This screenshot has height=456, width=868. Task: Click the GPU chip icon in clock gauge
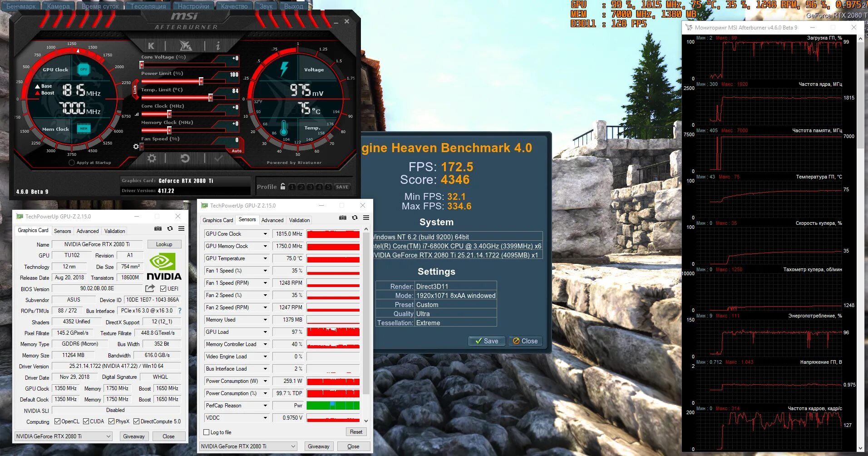pyautogui.click(x=84, y=69)
